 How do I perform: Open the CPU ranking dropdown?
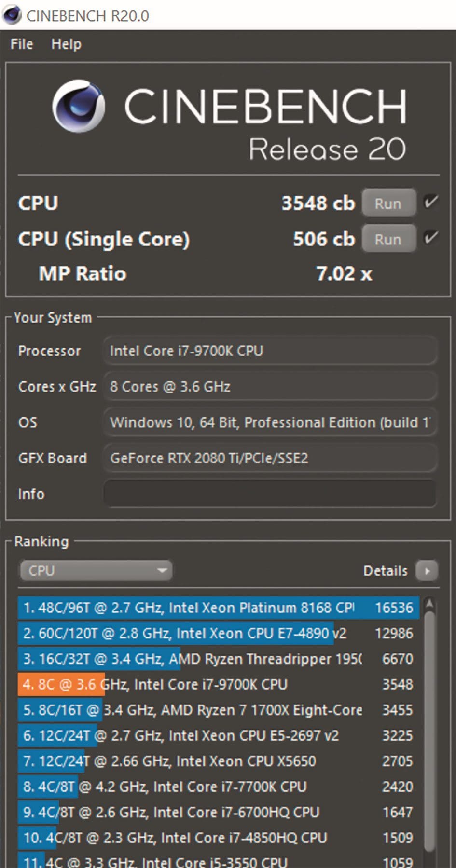[x=96, y=570]
